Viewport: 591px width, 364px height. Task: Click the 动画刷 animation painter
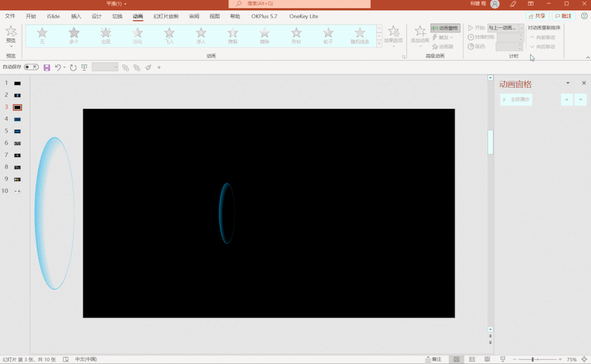(x=443, y=47)
